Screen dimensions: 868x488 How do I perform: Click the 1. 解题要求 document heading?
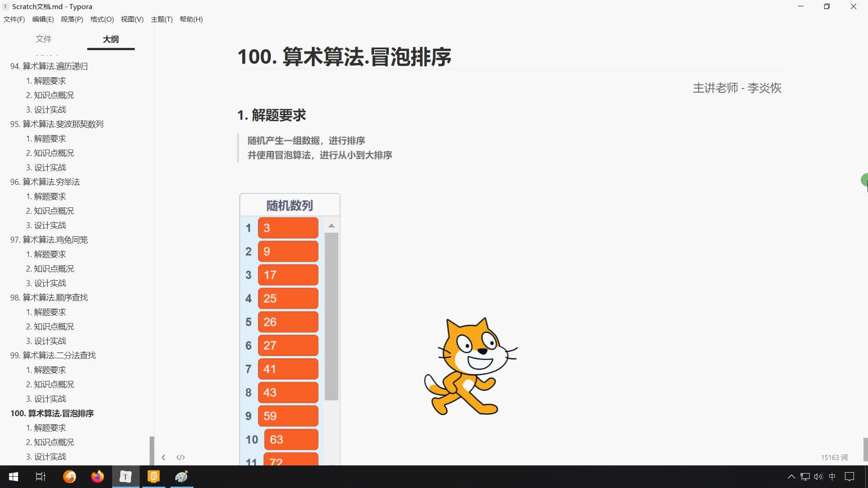[272, 115]
